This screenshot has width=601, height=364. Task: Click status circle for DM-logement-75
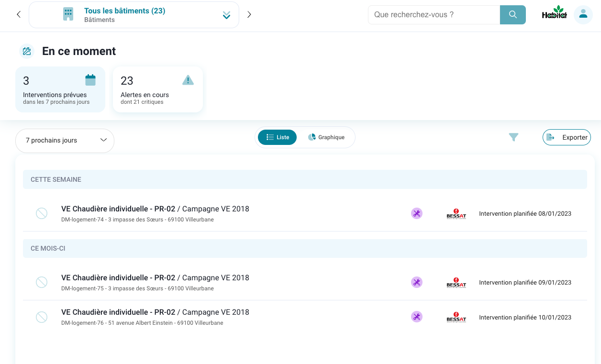point(42,282)
